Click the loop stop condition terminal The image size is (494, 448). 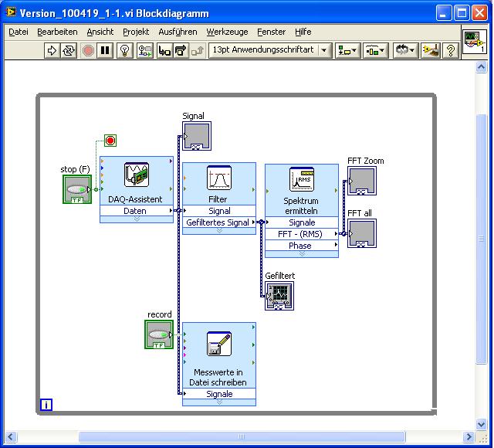110,141
